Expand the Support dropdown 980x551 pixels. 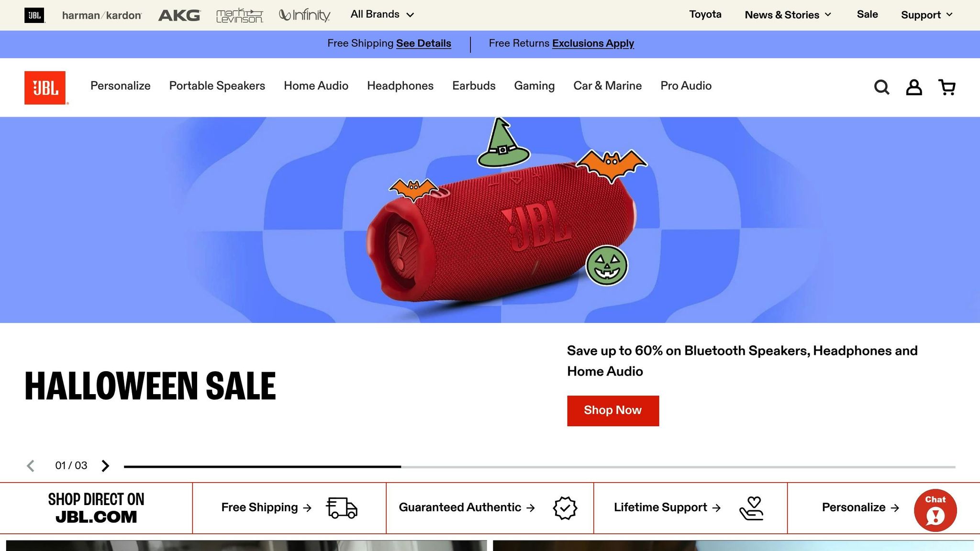point(926,15)
